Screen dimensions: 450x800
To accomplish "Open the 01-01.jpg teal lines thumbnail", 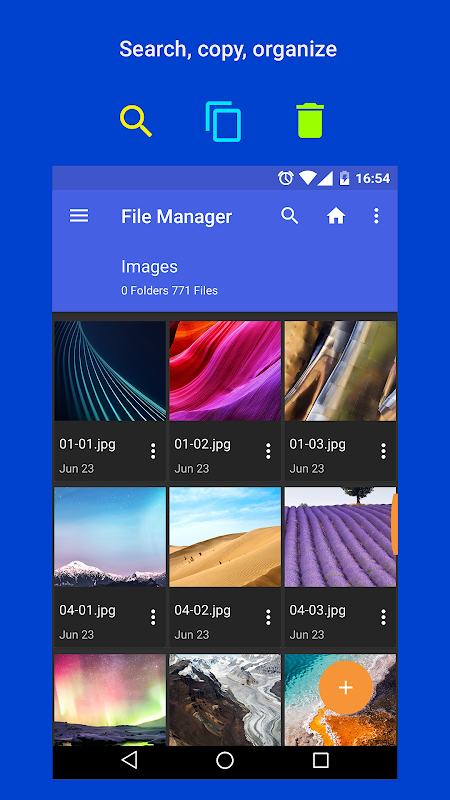I will click(x=110, y=371).
